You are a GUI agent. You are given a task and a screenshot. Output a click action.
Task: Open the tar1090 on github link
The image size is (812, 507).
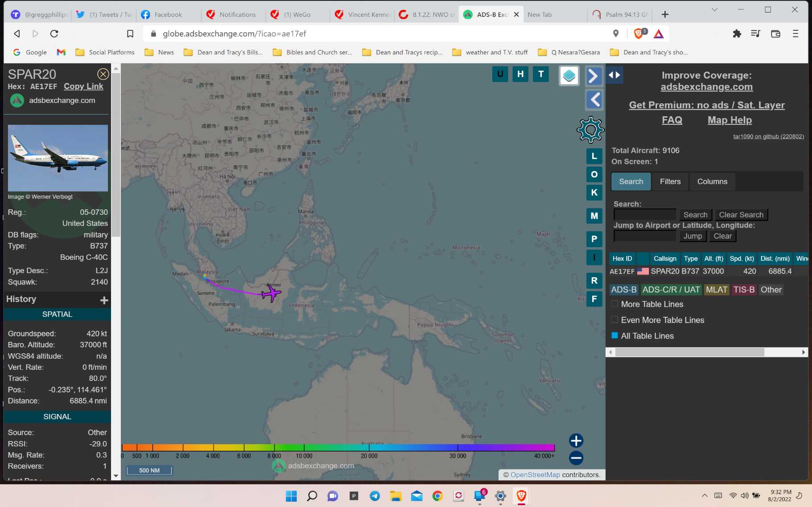(768, 136)
